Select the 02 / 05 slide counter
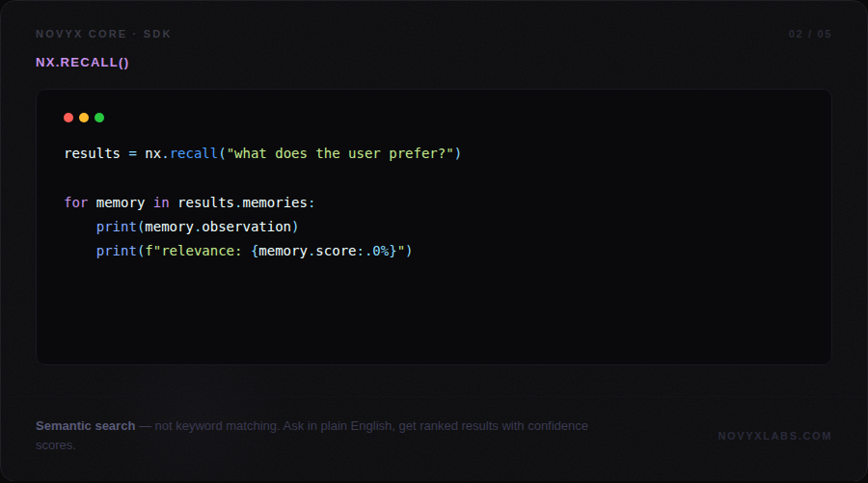Screen dimensions: 868x483 (809, 34)
